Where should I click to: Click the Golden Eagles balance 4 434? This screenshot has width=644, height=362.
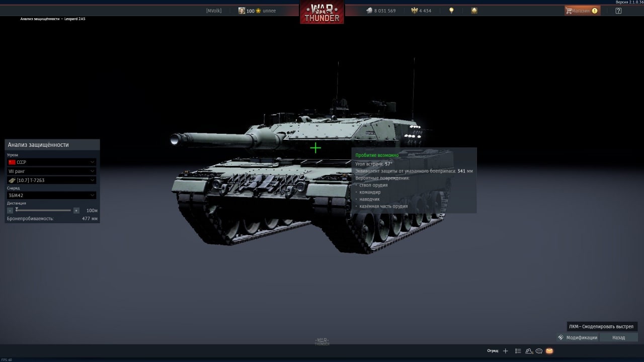click(x=421, y=11)
